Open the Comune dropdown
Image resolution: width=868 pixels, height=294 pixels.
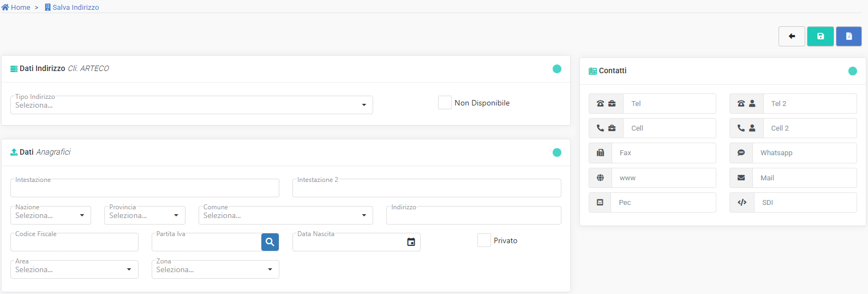pos(286,215)
